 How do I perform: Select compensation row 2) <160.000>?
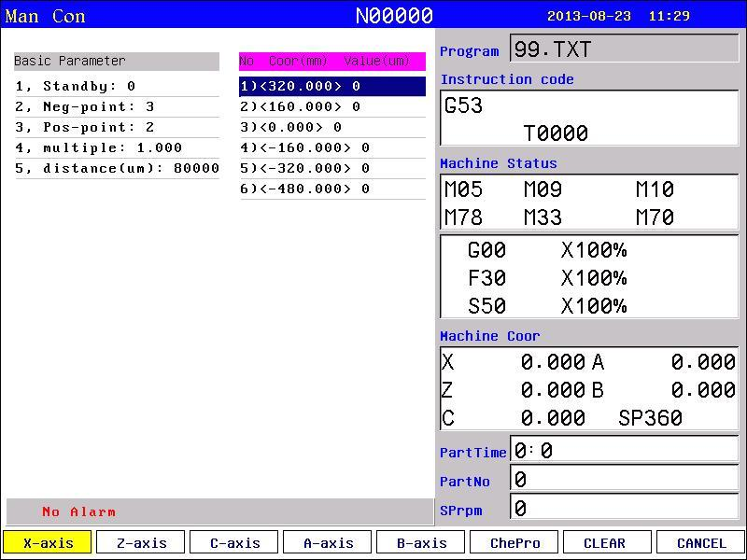pyautogui.click(x=332, y=106)
